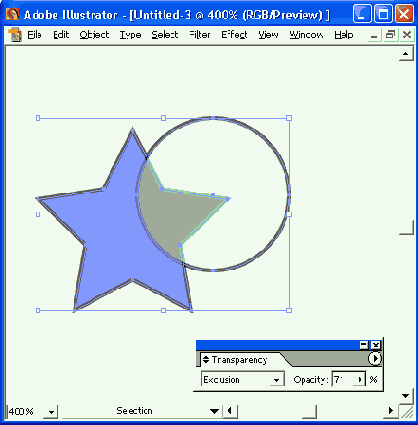Open the blending mode dropdown showing Exclusion
Viewport: 418px width, 425px height.
(243, 379)
